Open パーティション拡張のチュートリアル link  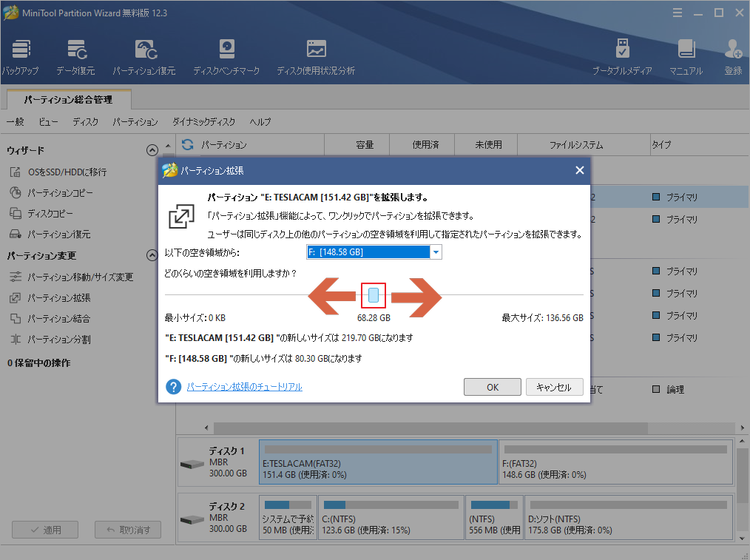[x=244, y=387]
